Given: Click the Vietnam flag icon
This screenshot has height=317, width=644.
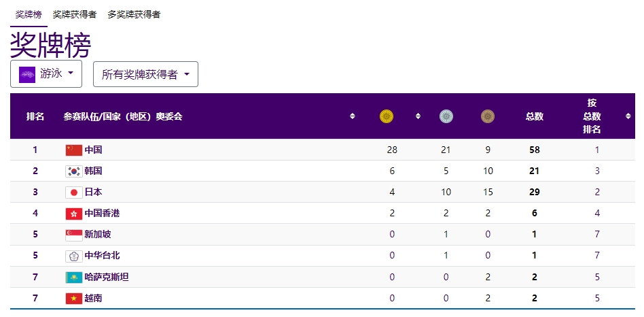Looking at the screenshot, I should click(x=73, y=298).
